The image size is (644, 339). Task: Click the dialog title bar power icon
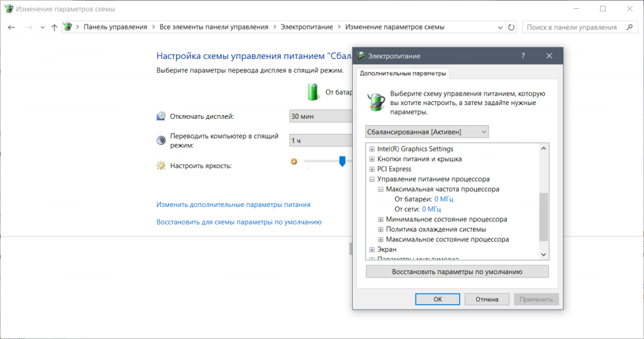(x=361, y=56)
